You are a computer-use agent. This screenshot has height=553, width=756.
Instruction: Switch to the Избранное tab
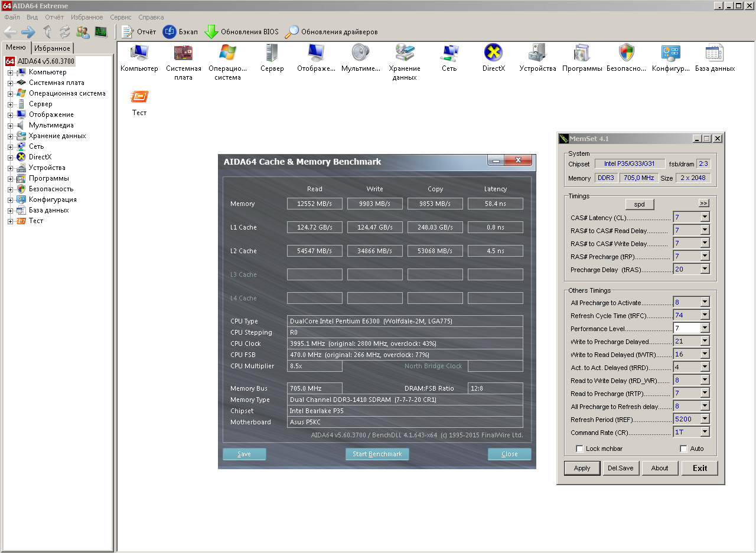(52, 48)
